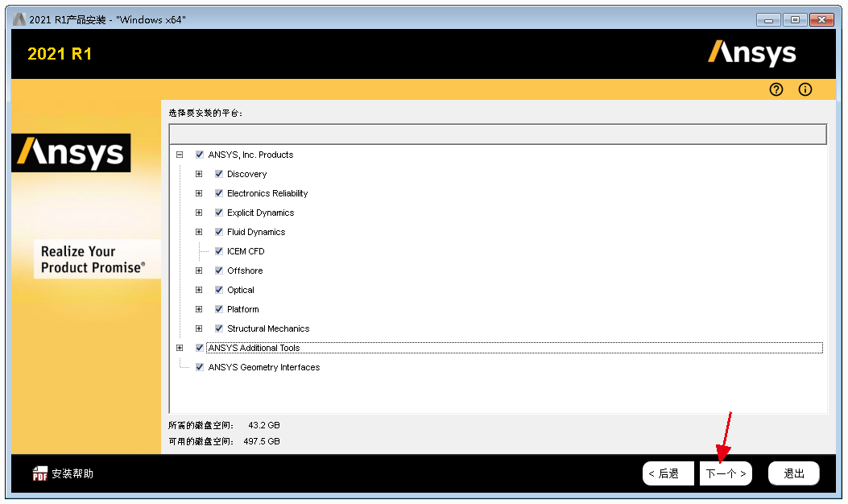Toggle the ICEM CFD checkbox
The image size is (848, 504).
coord(219,251)
